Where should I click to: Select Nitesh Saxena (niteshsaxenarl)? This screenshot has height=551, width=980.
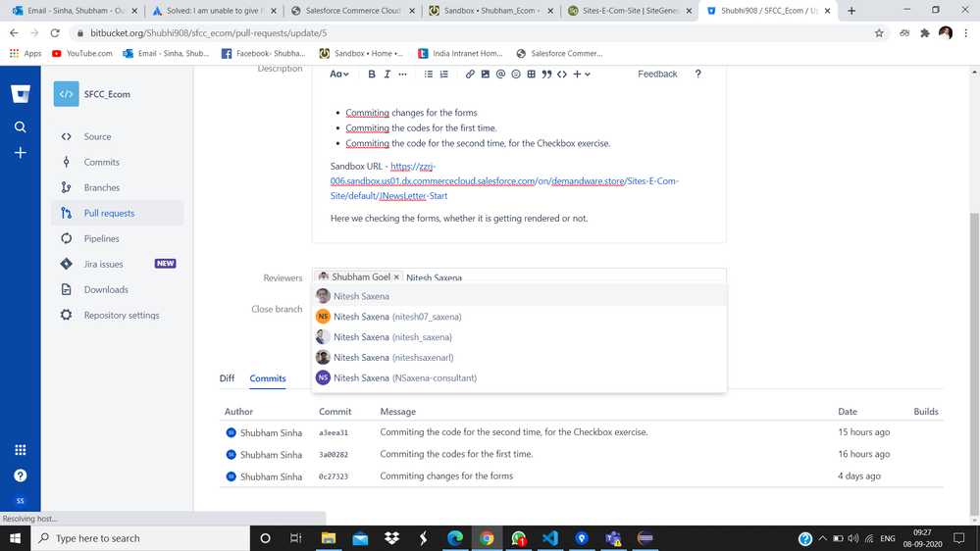[x=519, y=357]
